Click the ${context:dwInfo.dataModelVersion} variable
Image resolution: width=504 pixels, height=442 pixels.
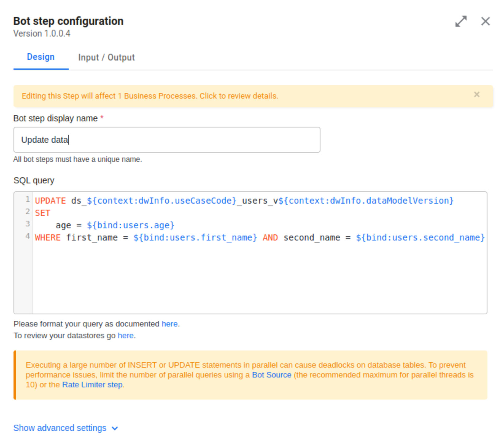[x=366, y=201]
